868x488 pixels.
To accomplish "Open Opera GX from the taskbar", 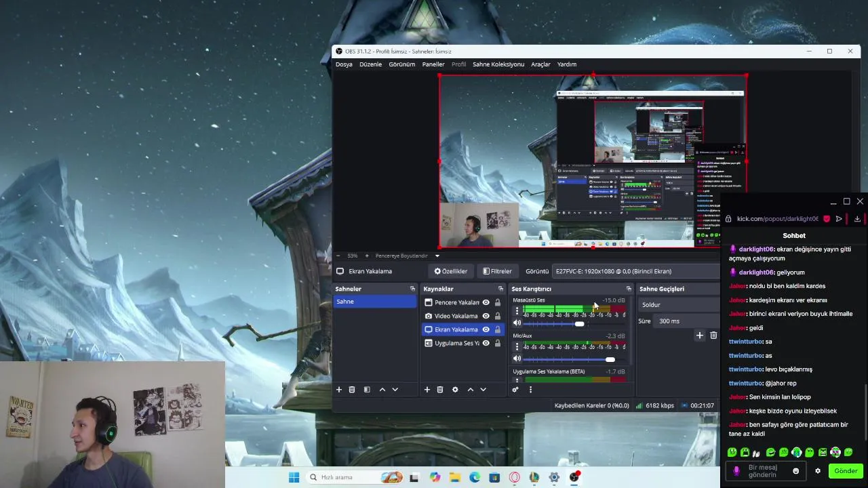I will click(x=515, y=477).
